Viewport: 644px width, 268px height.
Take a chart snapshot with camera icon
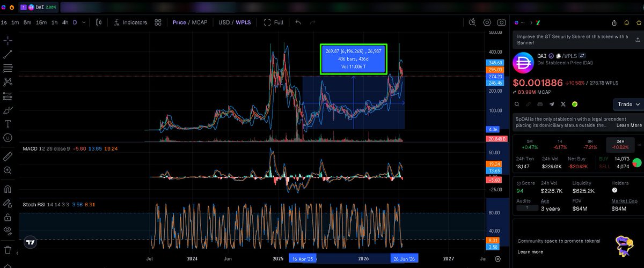click(x=501, y=22)
